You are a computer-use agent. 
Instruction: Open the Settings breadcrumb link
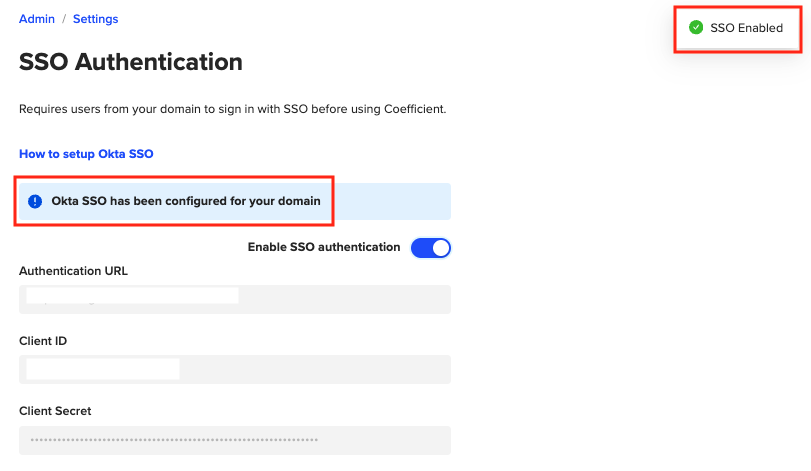[95, 19]
